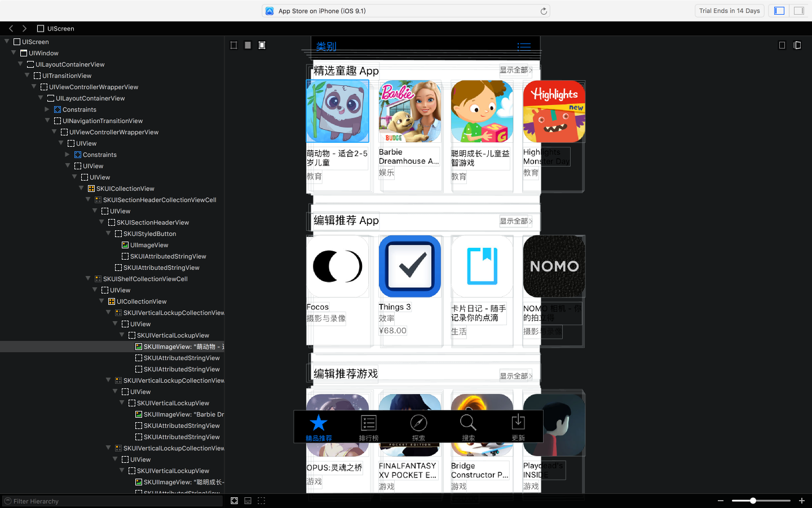Toggle dashed selection outline icon at bottom

tap(261, 501)
